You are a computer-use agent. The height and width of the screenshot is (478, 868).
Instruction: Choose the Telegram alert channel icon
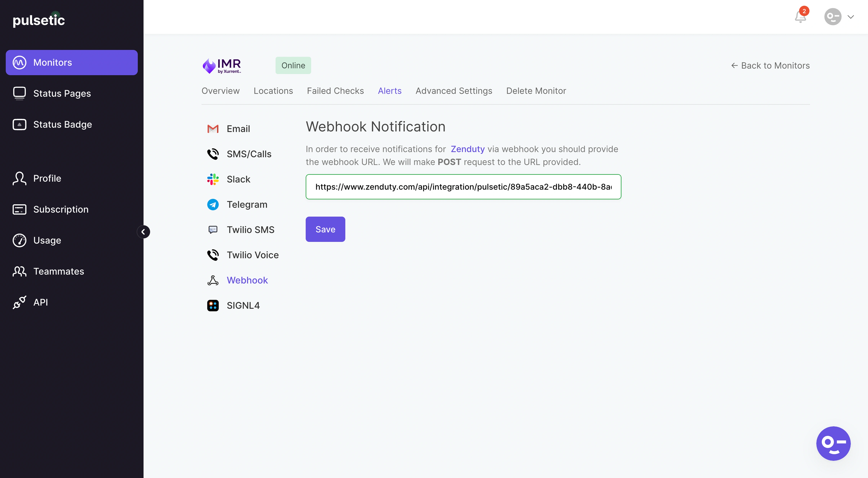213,204
